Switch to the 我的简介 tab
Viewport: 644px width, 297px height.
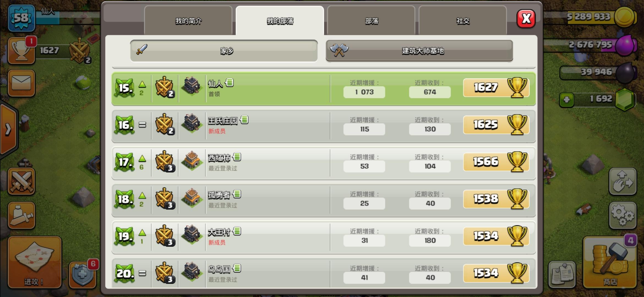189,21
